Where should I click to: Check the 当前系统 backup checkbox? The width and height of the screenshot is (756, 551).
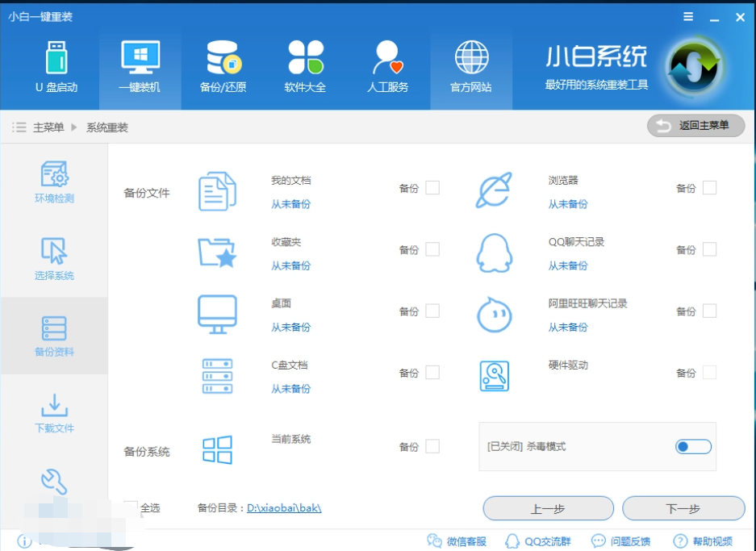[x=432, y=446]
